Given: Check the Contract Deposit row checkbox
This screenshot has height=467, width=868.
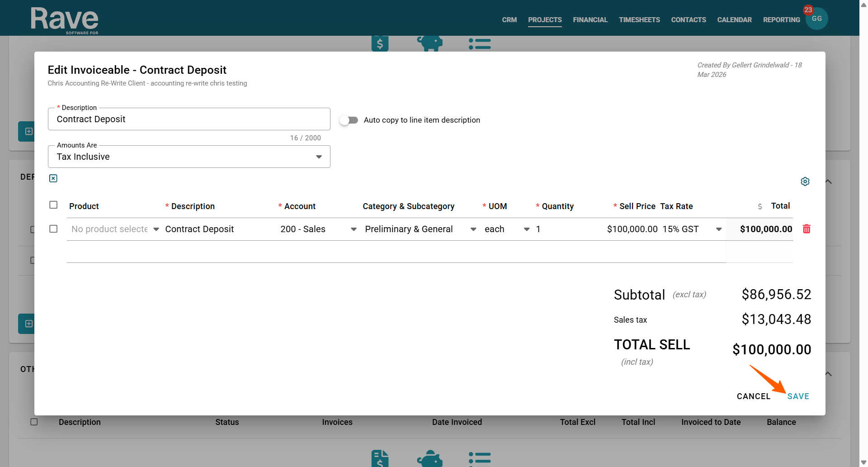Looking at the screenshot, I should (x=53, y=229).
